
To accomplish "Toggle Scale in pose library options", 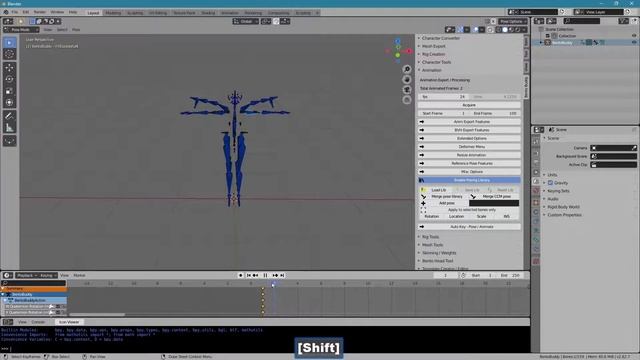I will (x=482, y=216).
